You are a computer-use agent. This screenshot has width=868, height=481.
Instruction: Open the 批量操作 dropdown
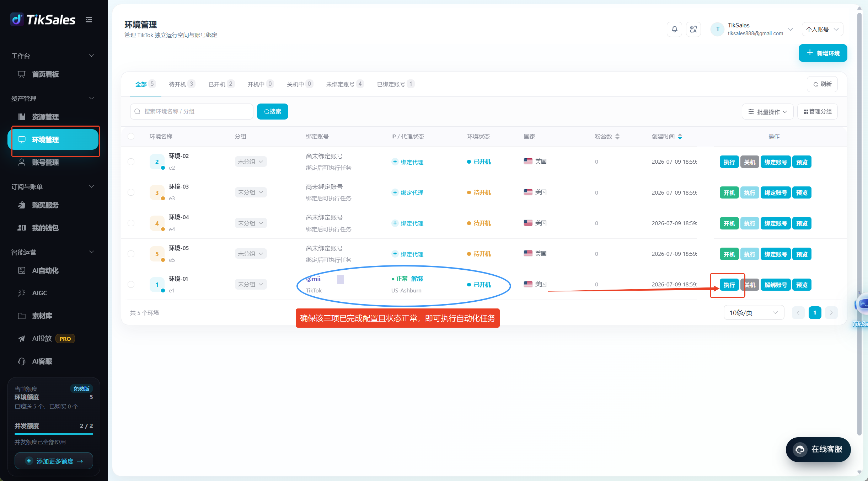coord(767,112)
